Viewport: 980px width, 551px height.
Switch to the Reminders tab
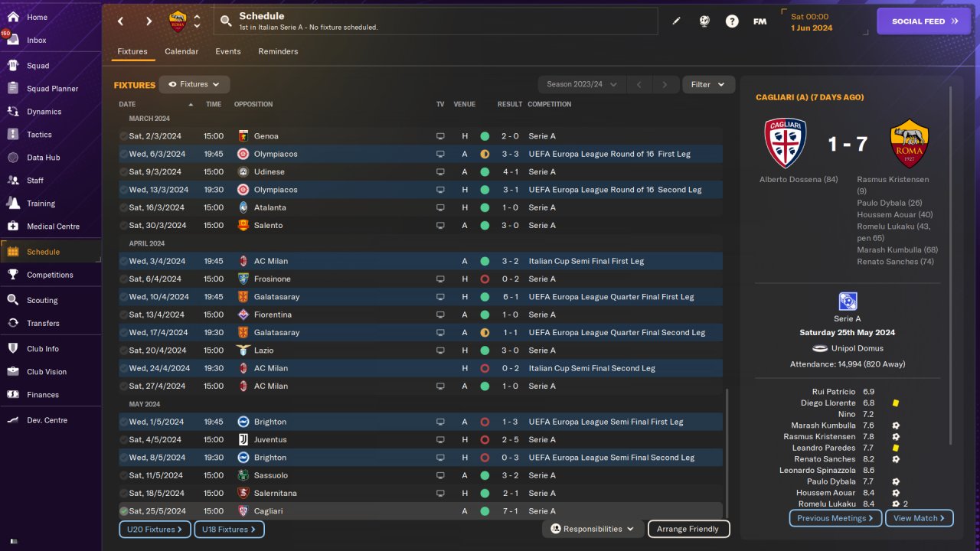click(278, 51)
